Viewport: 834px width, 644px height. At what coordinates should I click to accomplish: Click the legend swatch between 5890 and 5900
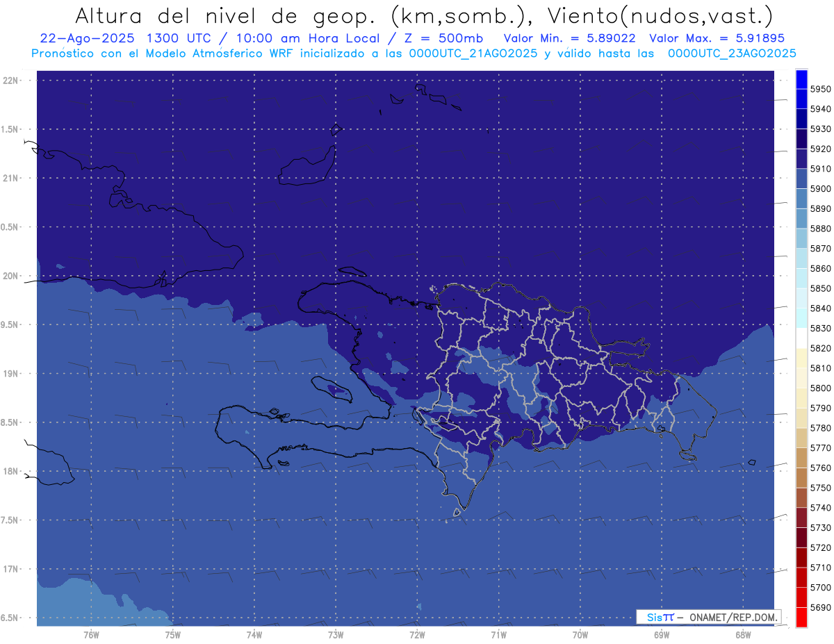(x=801, y=199)
